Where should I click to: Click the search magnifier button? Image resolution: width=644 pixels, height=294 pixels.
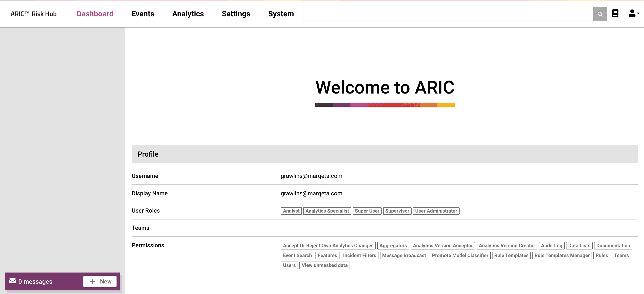pyautogui.click(x=600, y=14)
